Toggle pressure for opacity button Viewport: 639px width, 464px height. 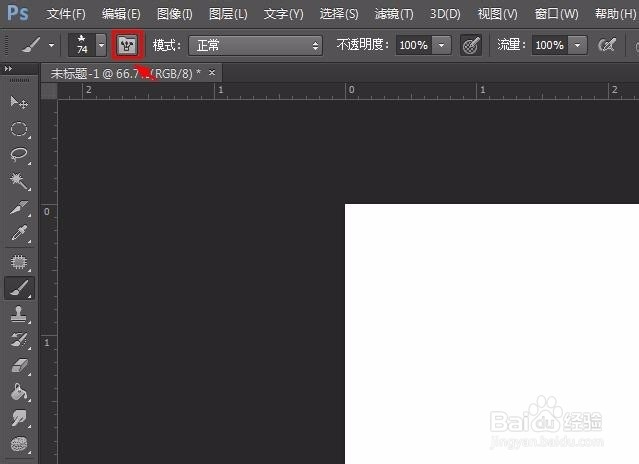click(471, 45)
